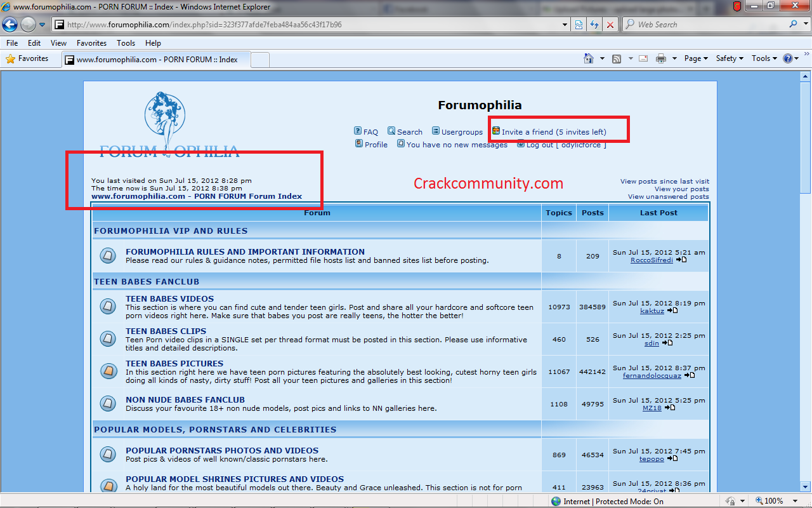Click 'Invite a friend (5 invites left)' link
The height and width of the screenshot is (508, 812).
(x=554, y=132)
